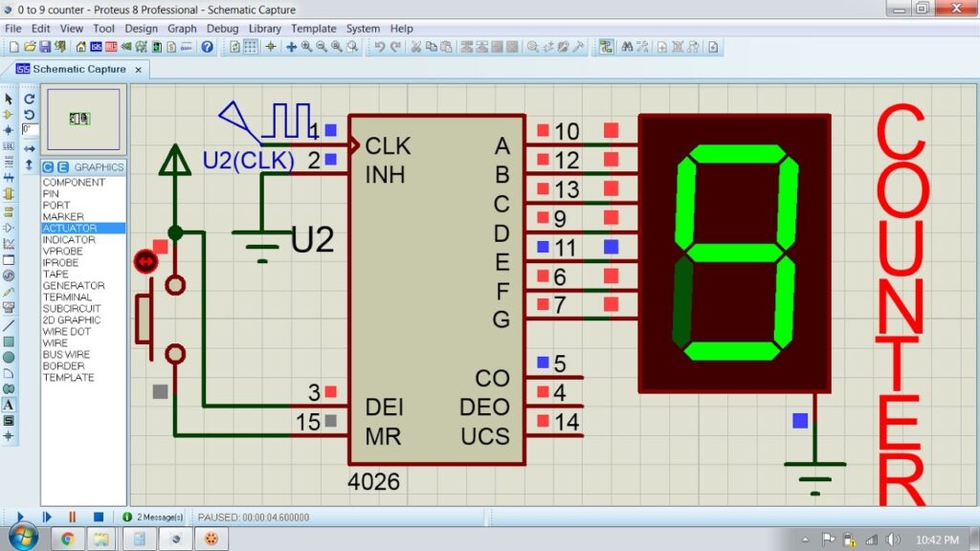This screenshot has height=551, width=980.
Task: Select the arrow selection mode tool
Action: (9, 99)
